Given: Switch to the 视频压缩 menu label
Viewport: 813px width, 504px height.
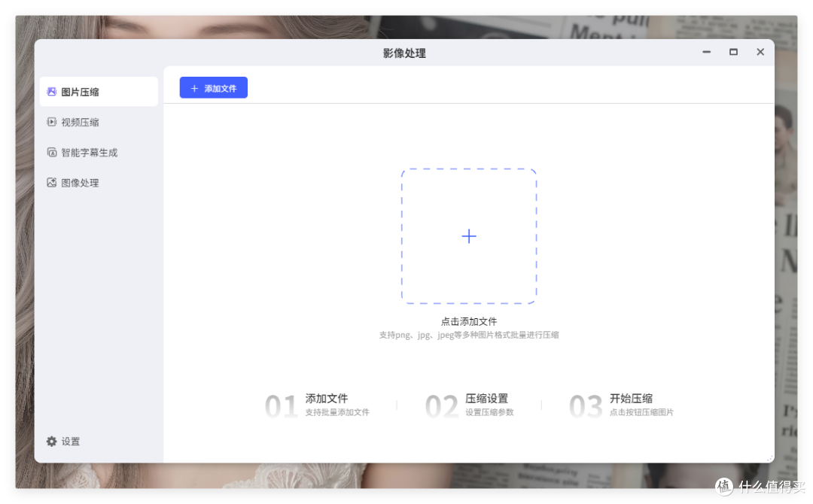Looking at the screenshot, I should pos(80,123).
